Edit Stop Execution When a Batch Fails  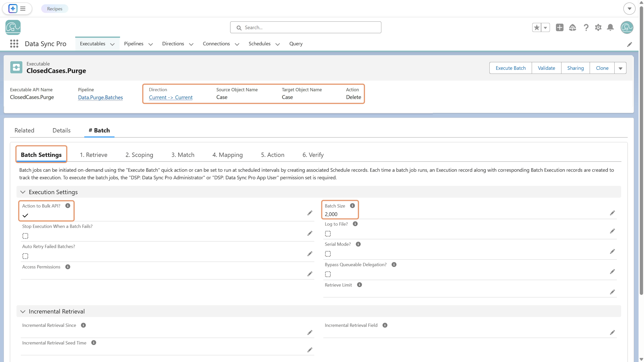[310, 233]
